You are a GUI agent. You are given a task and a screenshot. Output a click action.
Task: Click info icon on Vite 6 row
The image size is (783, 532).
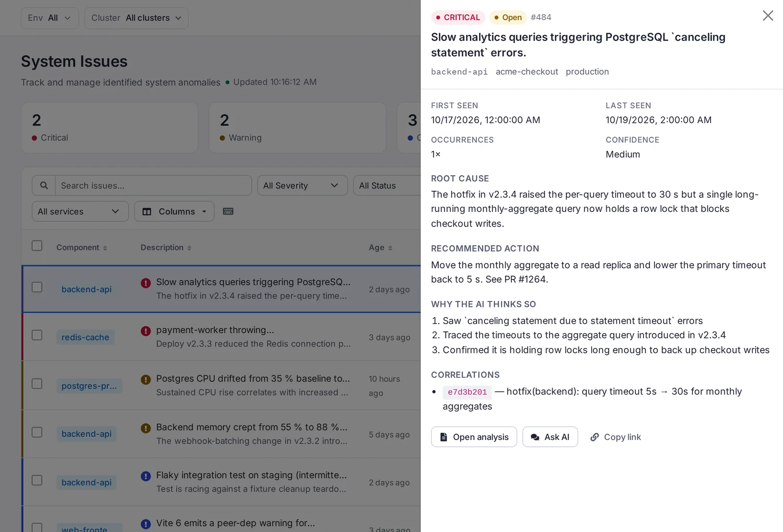pyautogui.click(x=146, y=524)
